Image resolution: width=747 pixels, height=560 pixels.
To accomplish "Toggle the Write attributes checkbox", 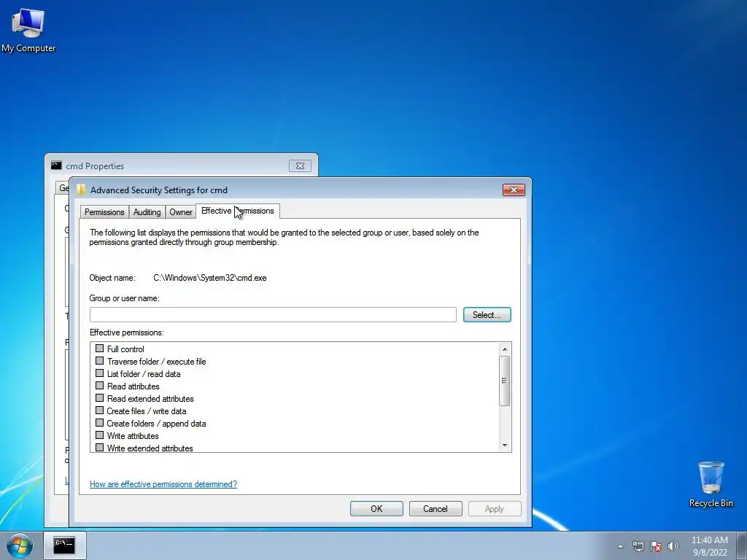I will tap(99, 435).
